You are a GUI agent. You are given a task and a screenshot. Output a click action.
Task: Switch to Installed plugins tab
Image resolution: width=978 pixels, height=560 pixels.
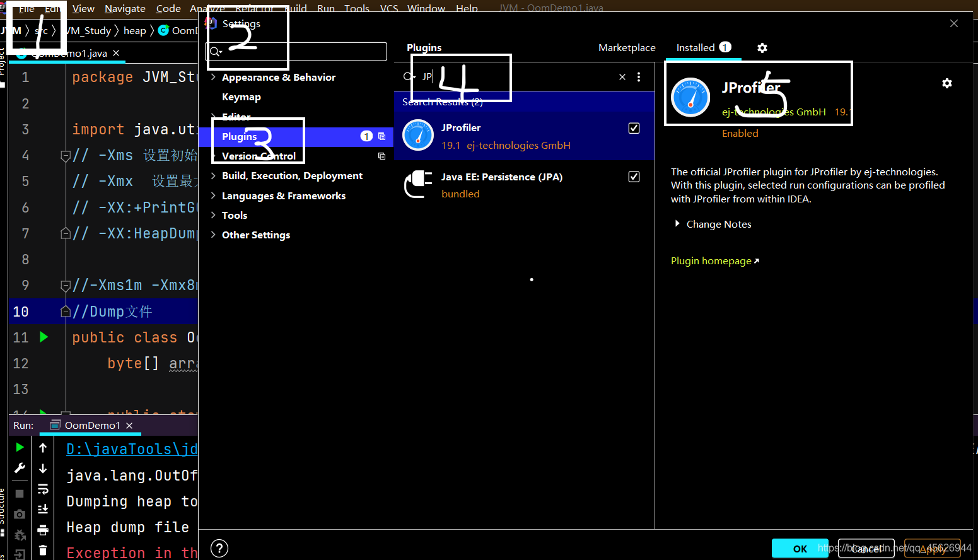coord(703,48)
